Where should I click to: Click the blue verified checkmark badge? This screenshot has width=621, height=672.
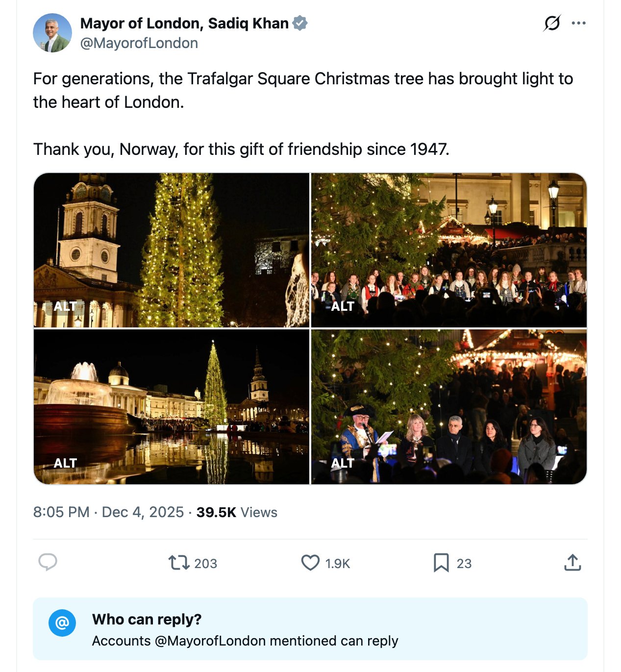click(x=300, y=23)
